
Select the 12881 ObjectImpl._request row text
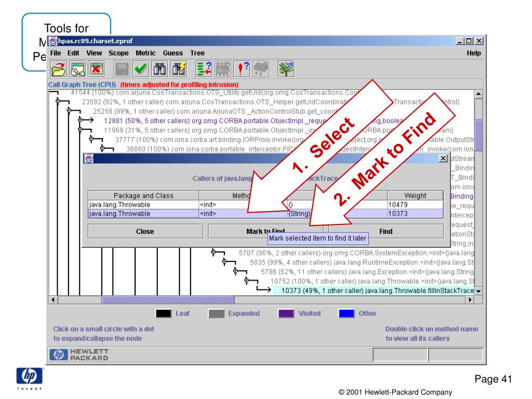click(x=254, y=121)
